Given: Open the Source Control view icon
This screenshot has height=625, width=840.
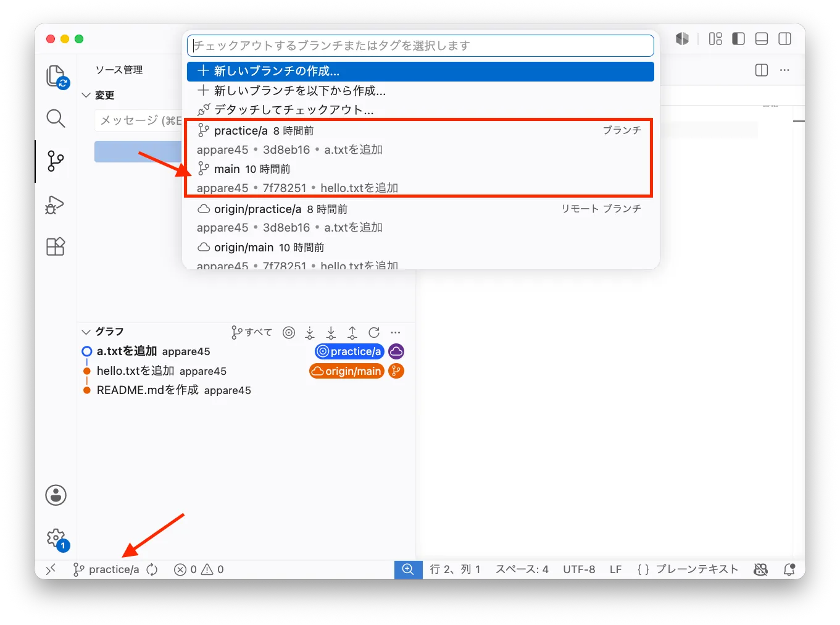Looking at the screenshot, I should pos(56,161).
